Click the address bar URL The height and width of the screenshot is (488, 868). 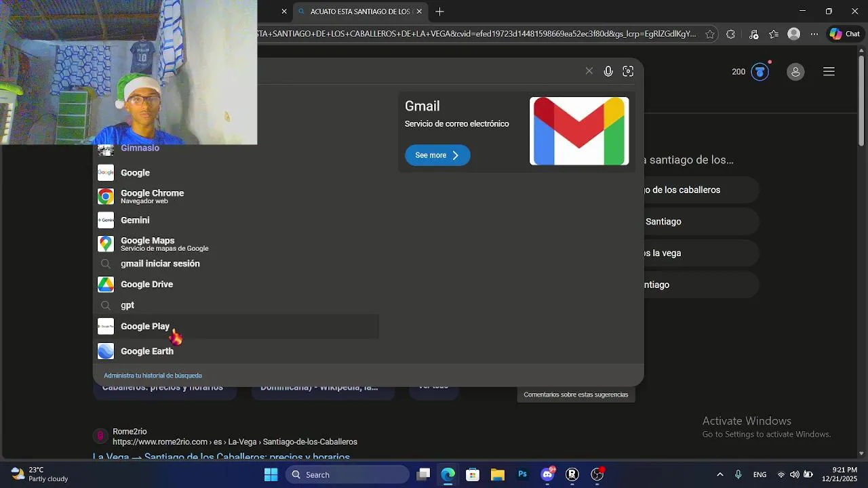pyautogui.click(x=476, y=34)
